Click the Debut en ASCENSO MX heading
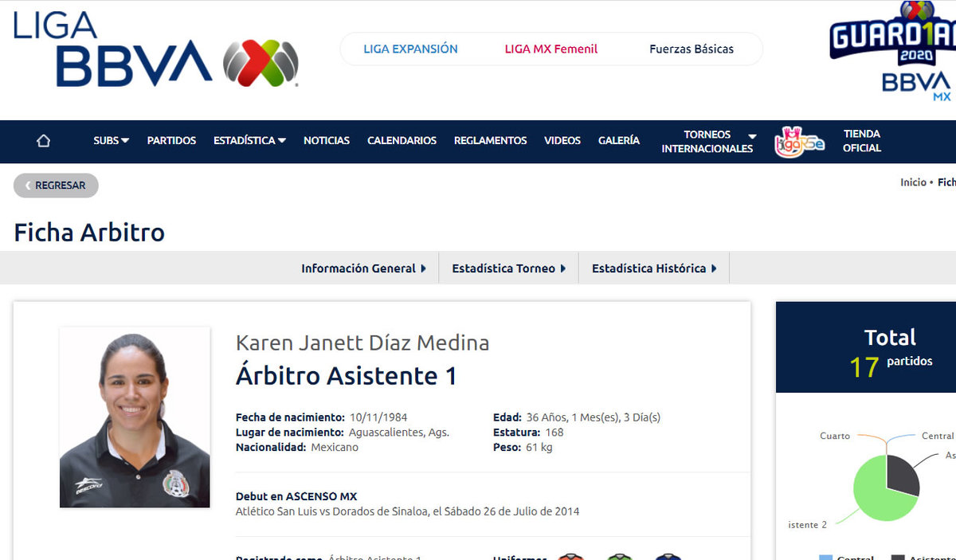 pyautogui.click(x=296, y=496)
